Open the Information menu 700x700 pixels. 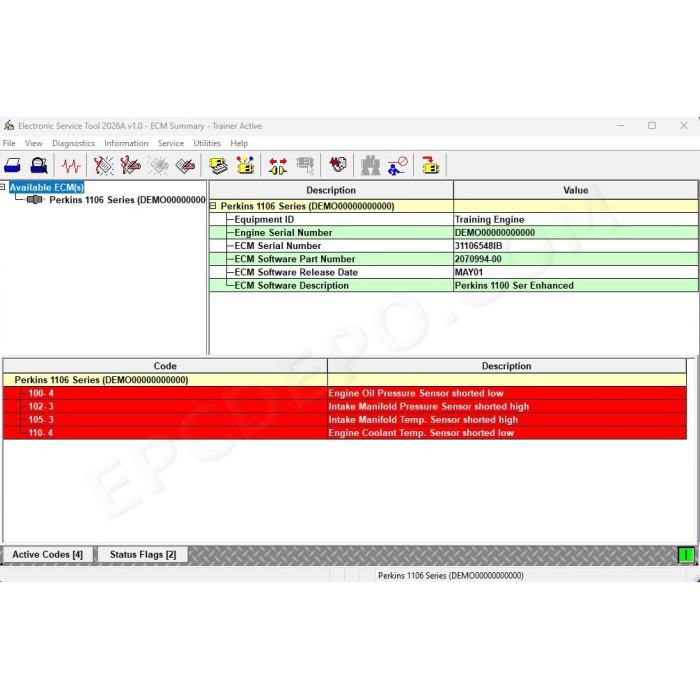click(126, 143)
